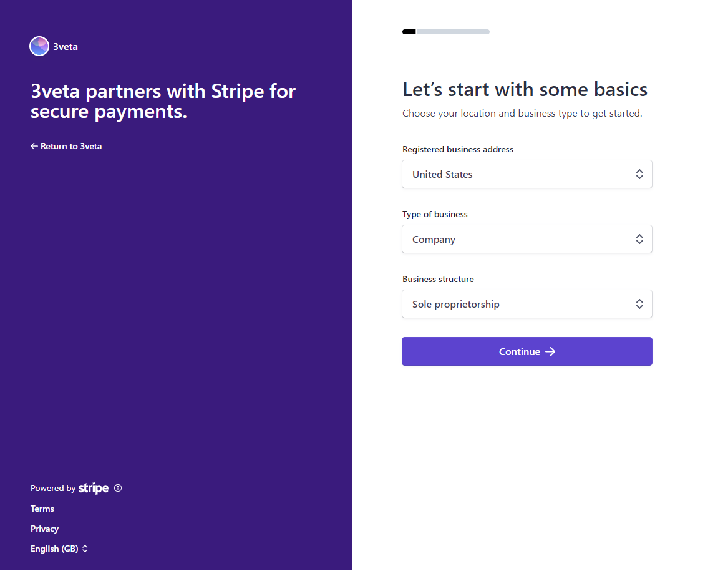The height and width of the screenshot is (571, 728).
Task: Open the Privacy page
Action: [44, 529]
